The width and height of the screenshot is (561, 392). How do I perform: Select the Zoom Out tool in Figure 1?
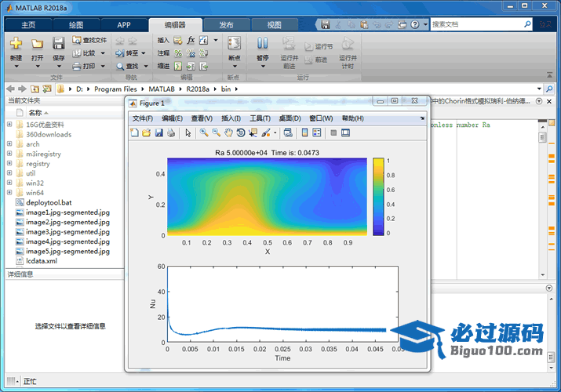(216, 133)
